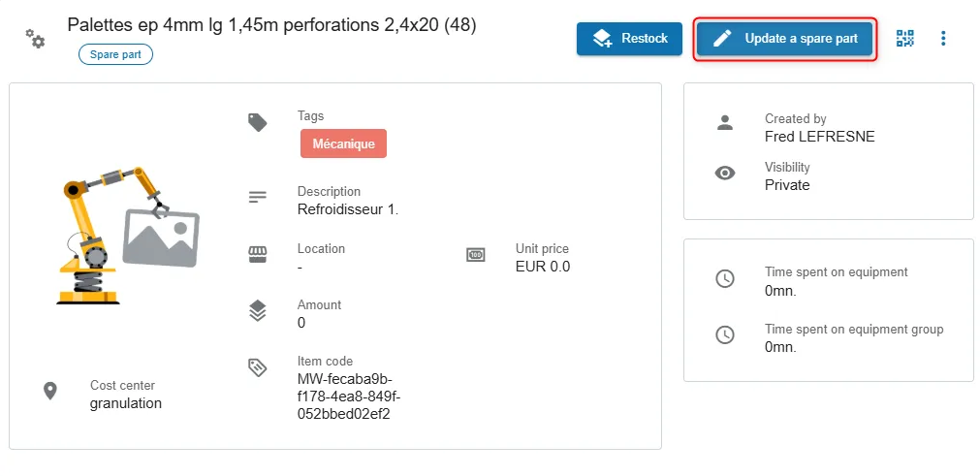980x476 pixels.
Task: Click the Cost center pin icon
Action: (50, 391)
